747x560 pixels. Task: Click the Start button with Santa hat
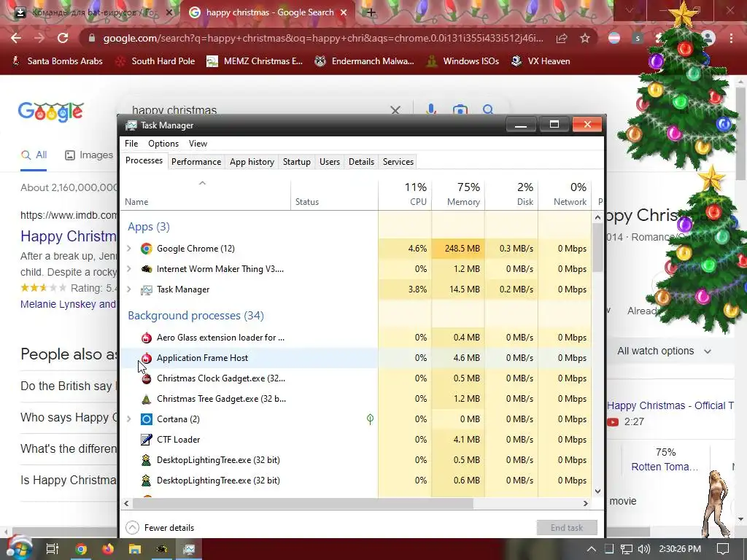[x=19, y=548]
